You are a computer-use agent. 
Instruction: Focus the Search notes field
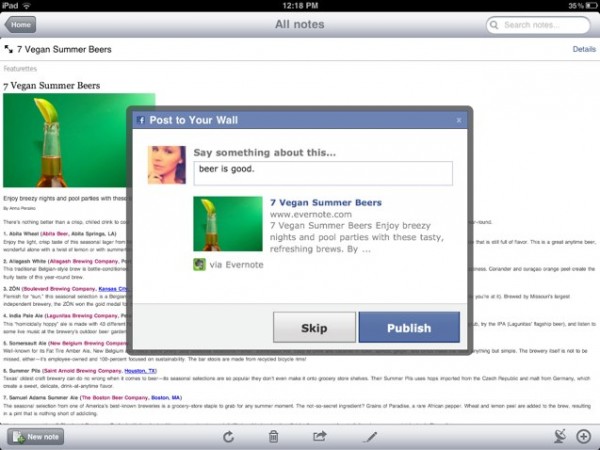538,25
